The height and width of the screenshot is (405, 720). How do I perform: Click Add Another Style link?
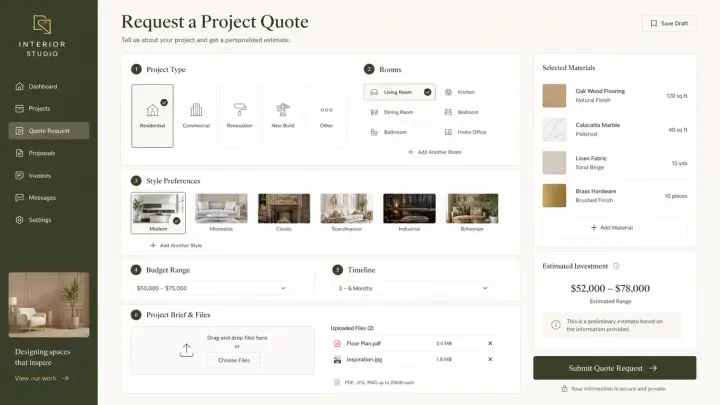[176, 246]
